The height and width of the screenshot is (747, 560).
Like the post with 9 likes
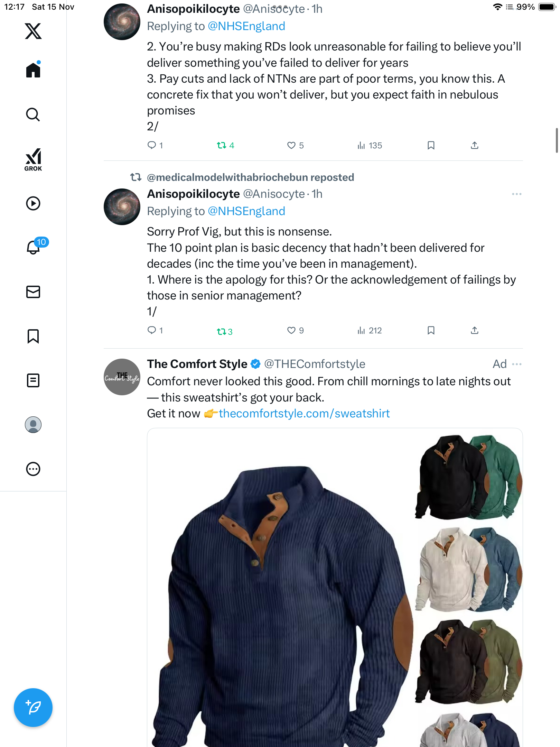pos(291,331)
